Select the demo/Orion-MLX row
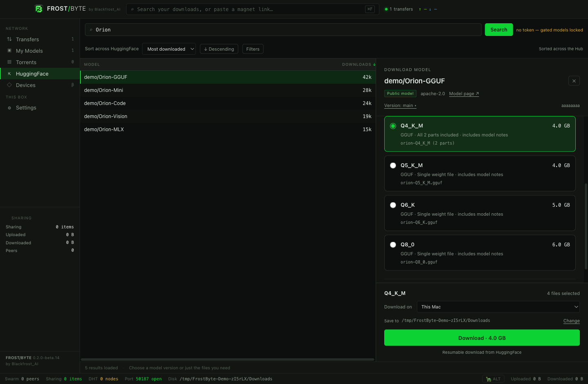Image resolution: width=588 pixels, height=384 pixels. click(x=228, y=129)
